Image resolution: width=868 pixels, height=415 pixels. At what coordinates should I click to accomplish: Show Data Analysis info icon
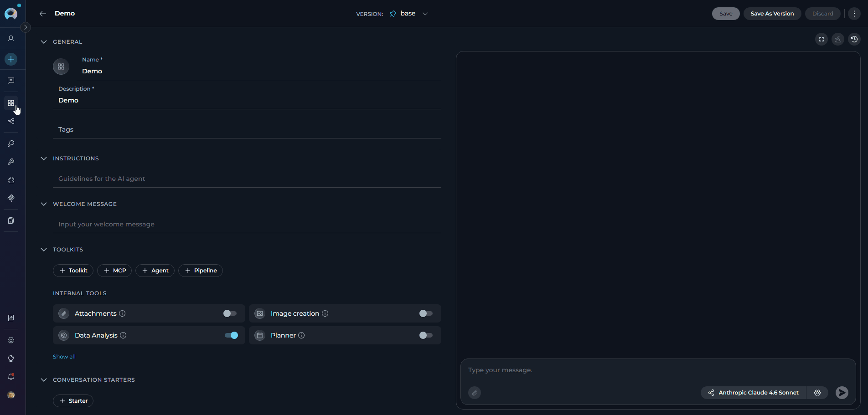[x=123, y=335]
